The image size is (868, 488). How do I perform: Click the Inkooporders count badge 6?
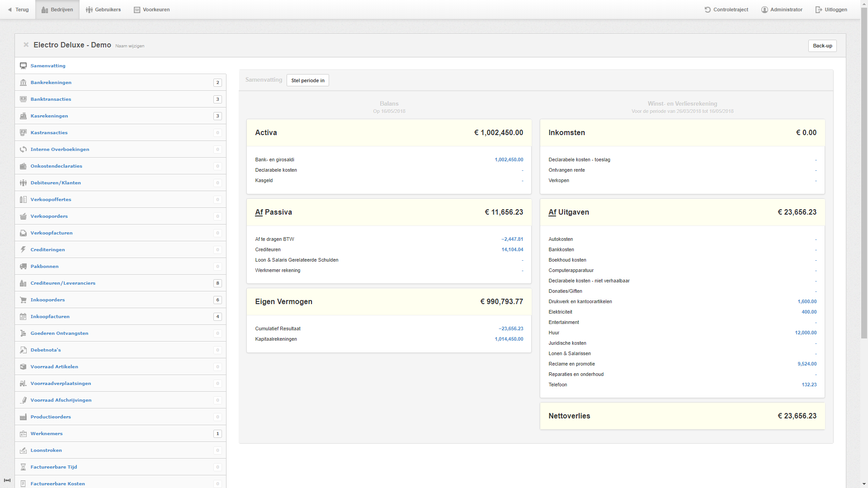217,300
